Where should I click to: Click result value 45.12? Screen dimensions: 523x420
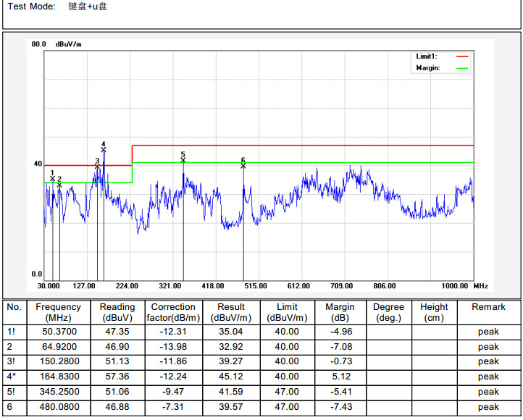(231, 377)
